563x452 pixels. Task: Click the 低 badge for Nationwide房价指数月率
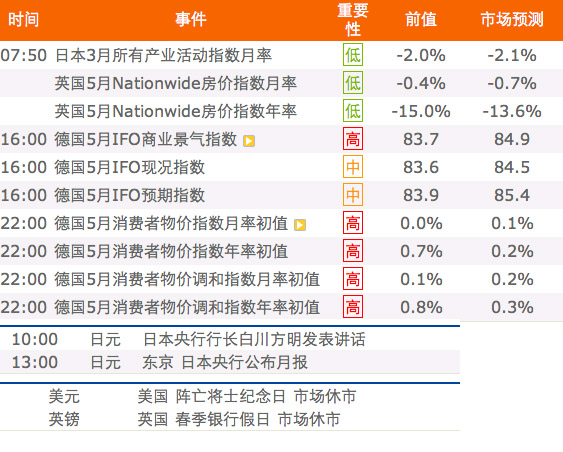[353, 83]
